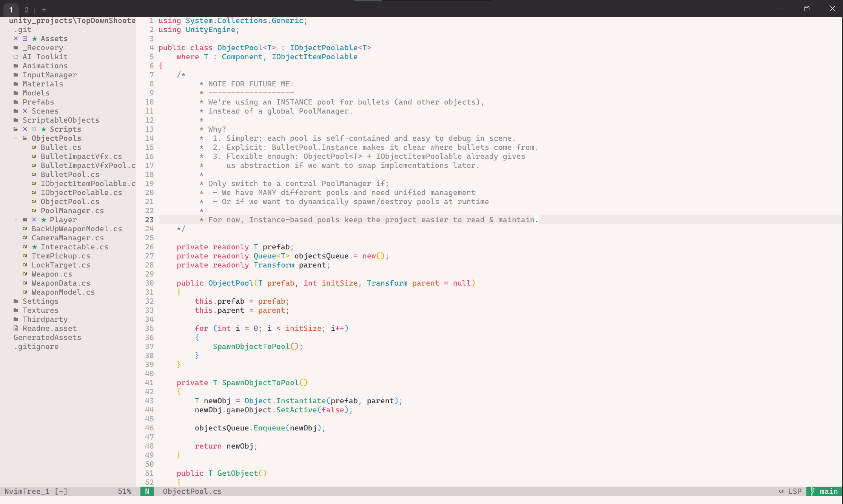Image resolution: width=843 pixels, height=504 pixels.
Task: Collapse the ObjectPools folder chevron
Action: tap(16, 138)
